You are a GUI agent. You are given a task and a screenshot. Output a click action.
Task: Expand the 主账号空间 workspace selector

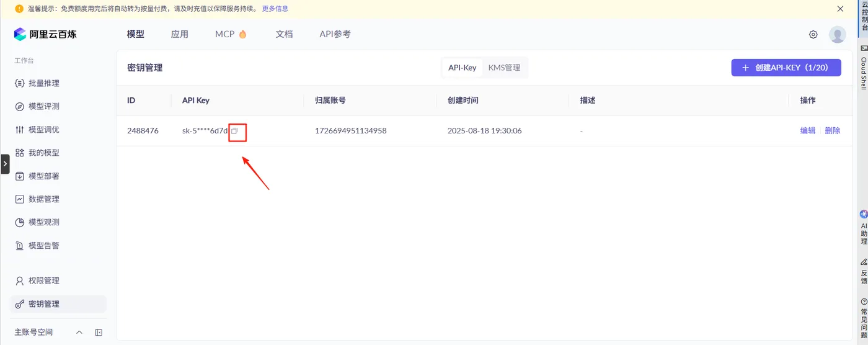point(79,333)
